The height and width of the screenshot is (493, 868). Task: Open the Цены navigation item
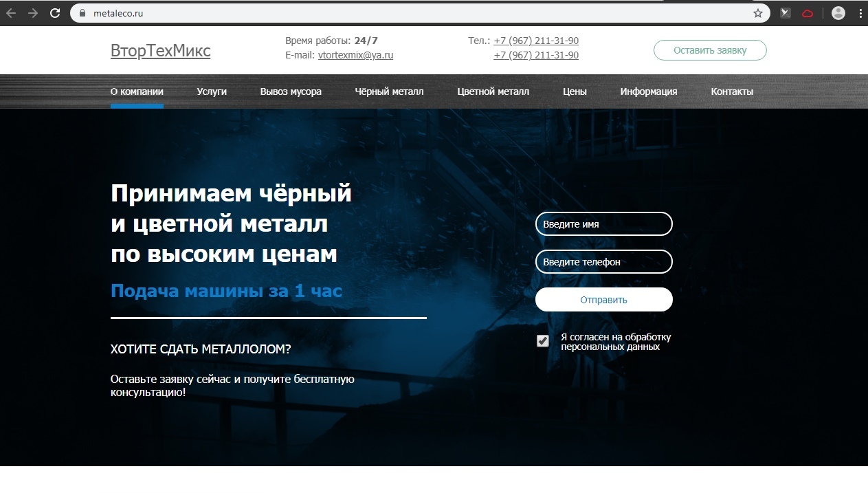tap(575, 91)
